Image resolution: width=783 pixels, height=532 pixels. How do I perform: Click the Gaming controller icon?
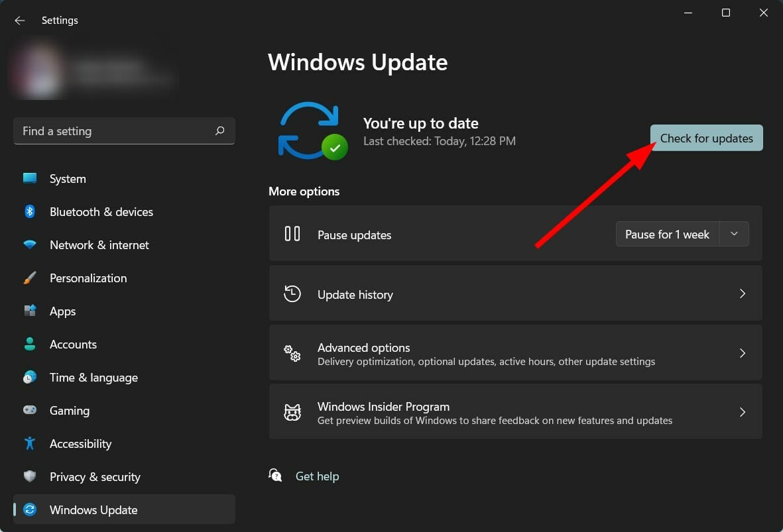click(30, 410)
